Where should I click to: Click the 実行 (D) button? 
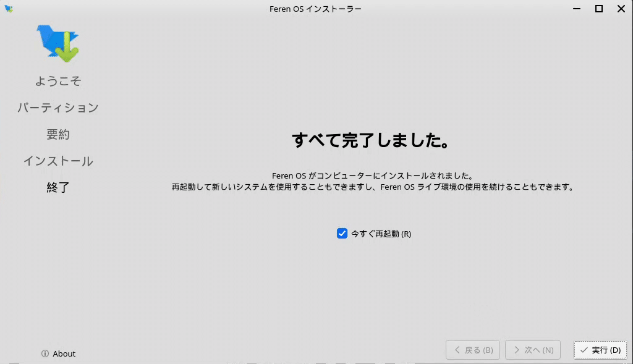point(600,350)
